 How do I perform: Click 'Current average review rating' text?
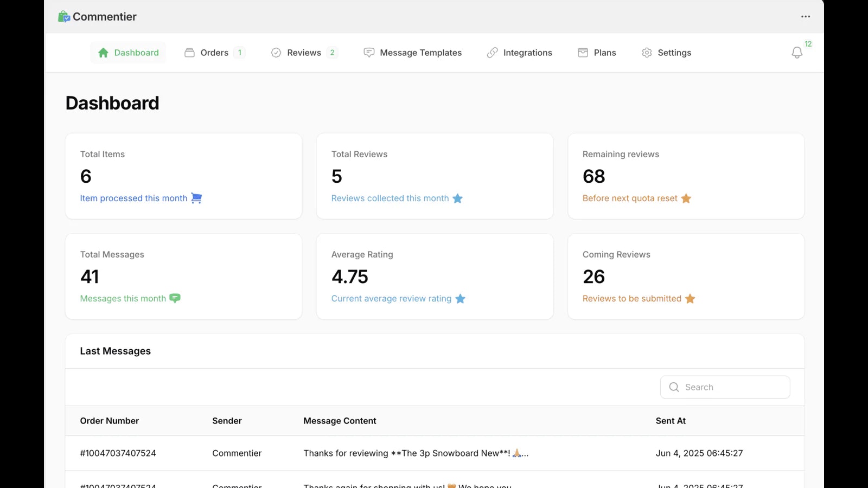[x=391, y=299]
